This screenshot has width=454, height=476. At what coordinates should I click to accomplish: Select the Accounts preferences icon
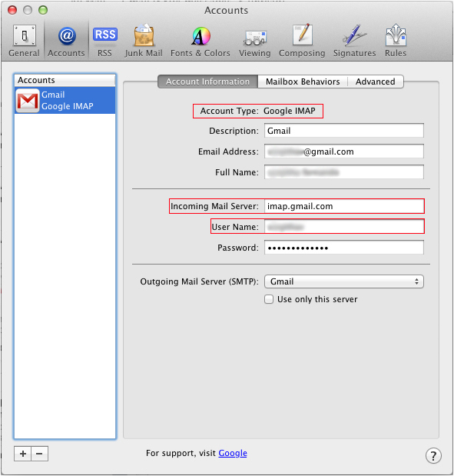(x=66, y=41)
